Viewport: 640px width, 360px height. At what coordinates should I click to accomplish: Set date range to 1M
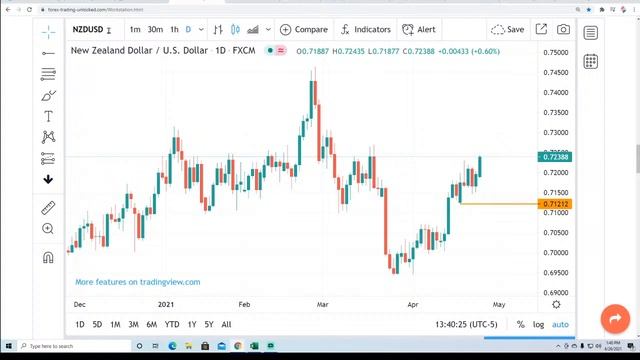coord(116,324)
